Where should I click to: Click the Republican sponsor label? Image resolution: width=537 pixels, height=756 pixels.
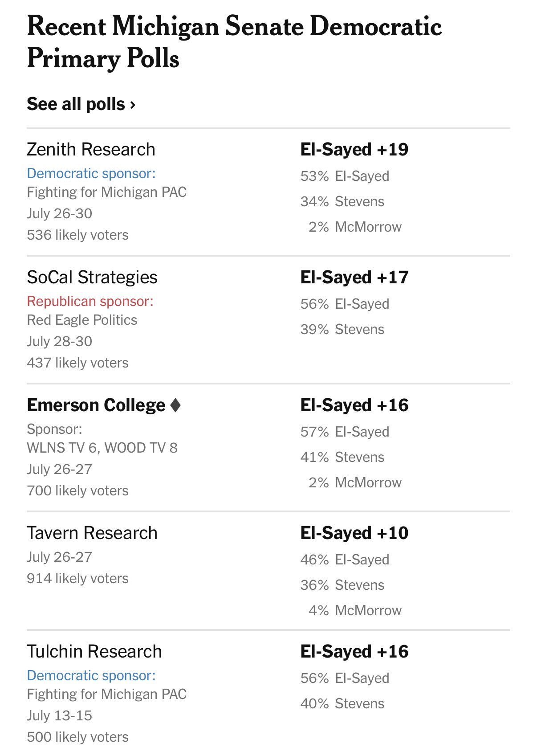point(90,301)
